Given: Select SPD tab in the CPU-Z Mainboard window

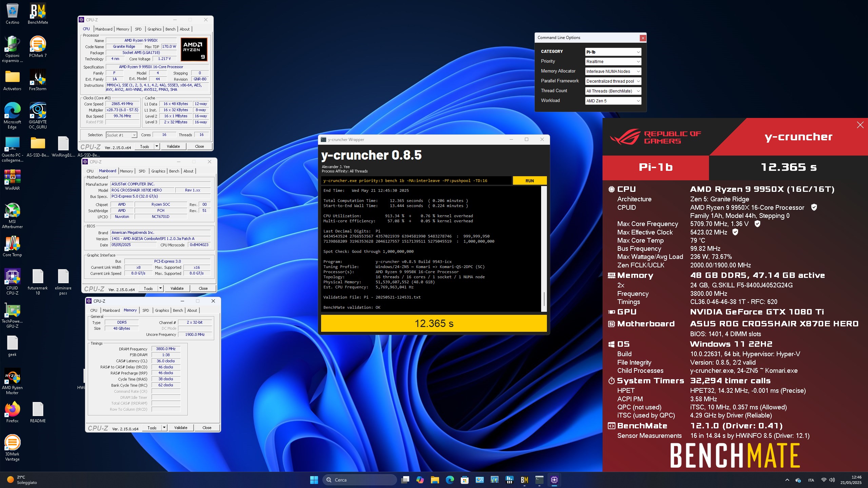Looking at the screenshot, I should point(142,171).
